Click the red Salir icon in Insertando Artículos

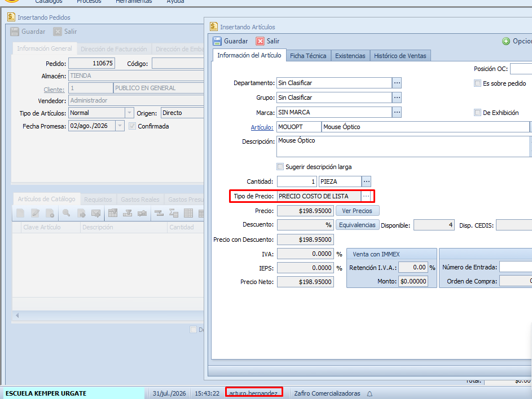260,41
